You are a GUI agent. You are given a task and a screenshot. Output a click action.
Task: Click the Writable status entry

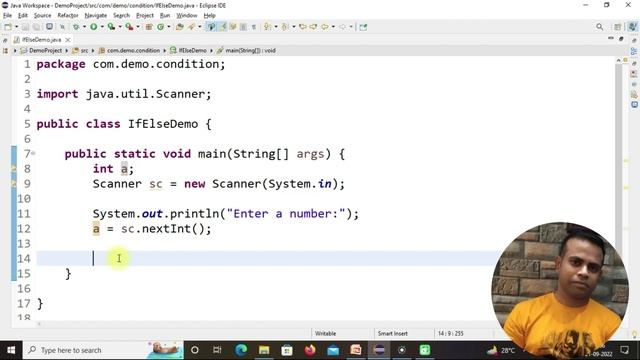coord(325,333)
